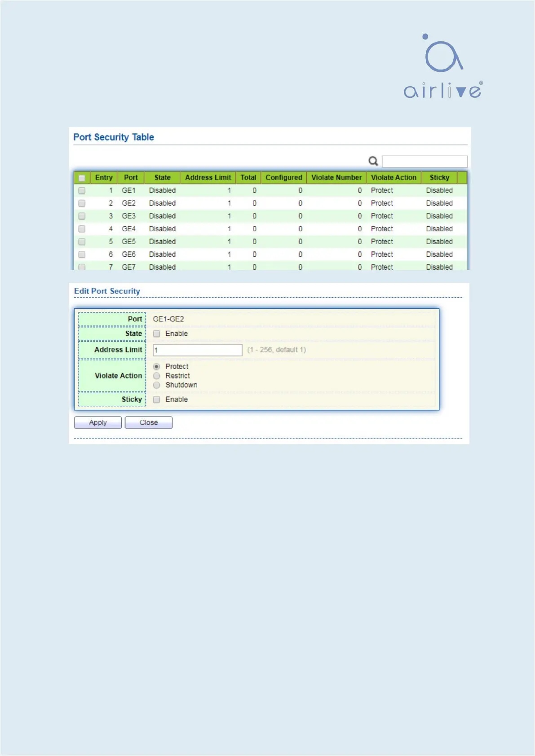Click the Address Limit input field
This screenshot has height=756, width=535.
coord(197,350)
